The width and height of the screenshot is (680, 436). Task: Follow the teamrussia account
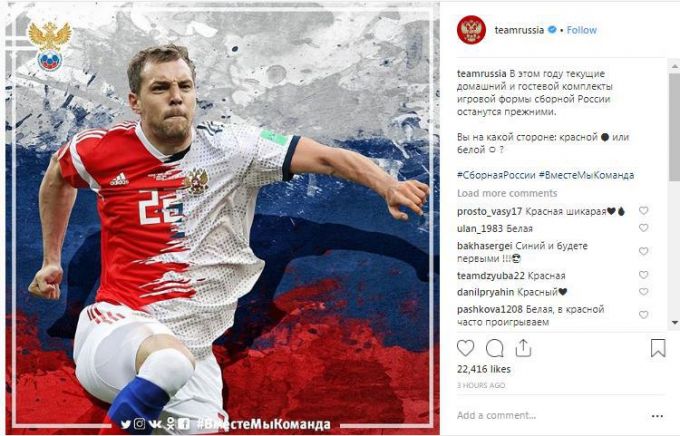pos(582,30)
